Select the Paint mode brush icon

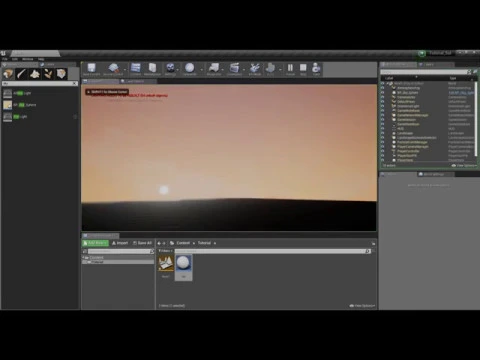21,74
